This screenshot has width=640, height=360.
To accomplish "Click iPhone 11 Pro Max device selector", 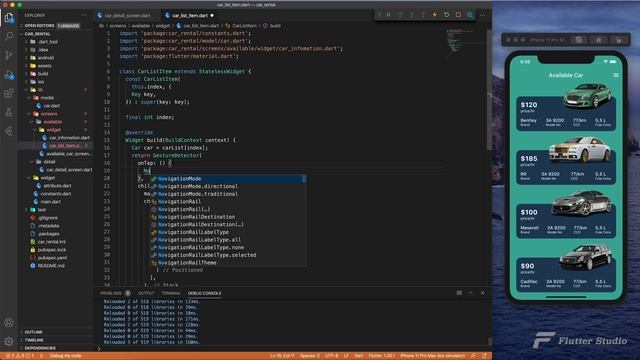I will [433, 356].
